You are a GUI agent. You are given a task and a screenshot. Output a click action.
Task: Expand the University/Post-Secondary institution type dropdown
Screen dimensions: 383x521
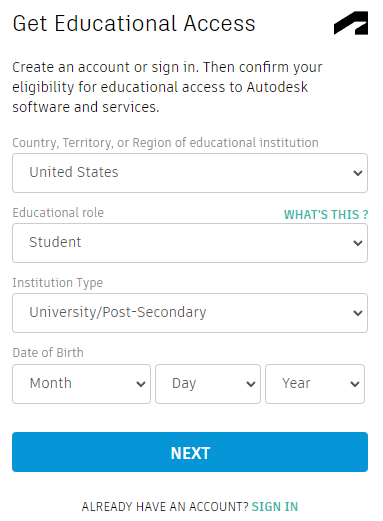(190, 313)
